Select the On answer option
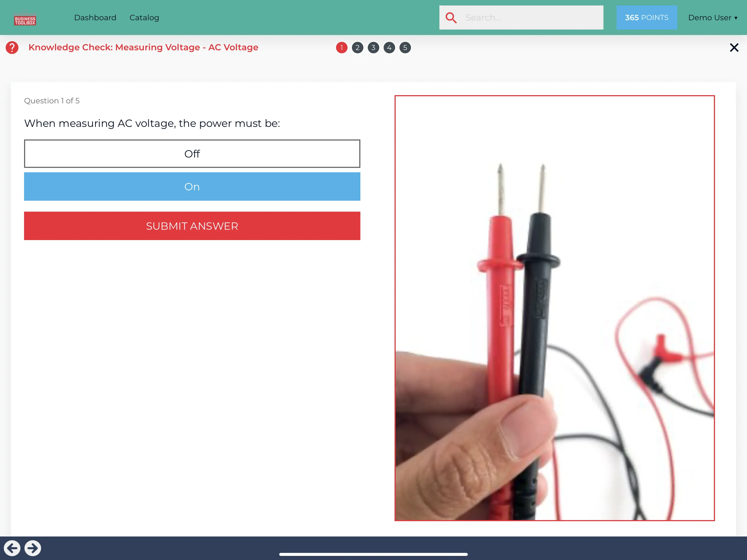This screenshot has height=560, width=747. point(192,186)
